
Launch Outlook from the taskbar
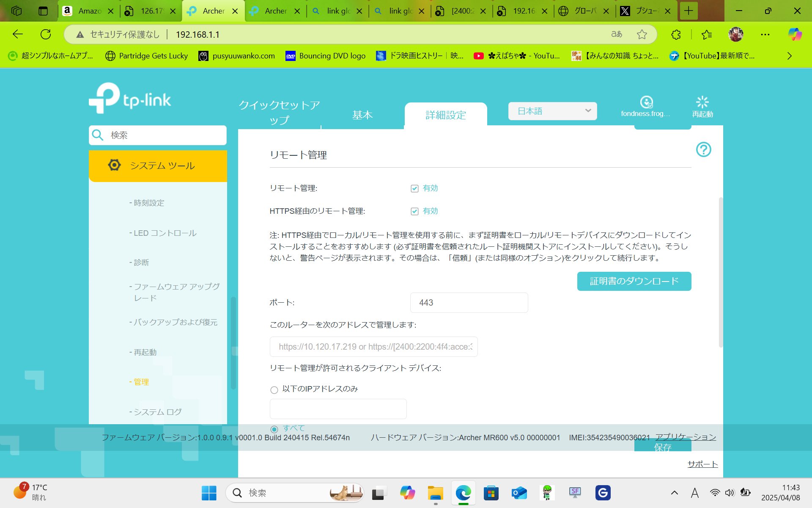point(519,493)
